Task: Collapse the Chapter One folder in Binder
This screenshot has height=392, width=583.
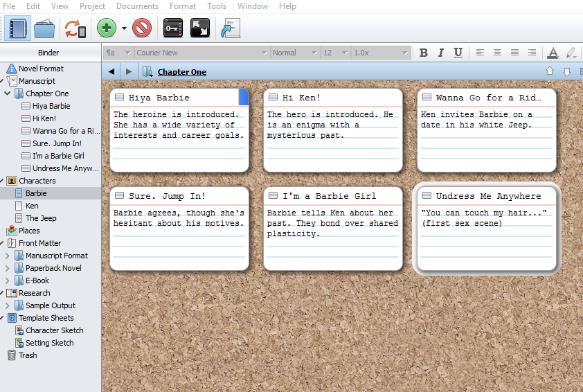Action: coord(8,93)
